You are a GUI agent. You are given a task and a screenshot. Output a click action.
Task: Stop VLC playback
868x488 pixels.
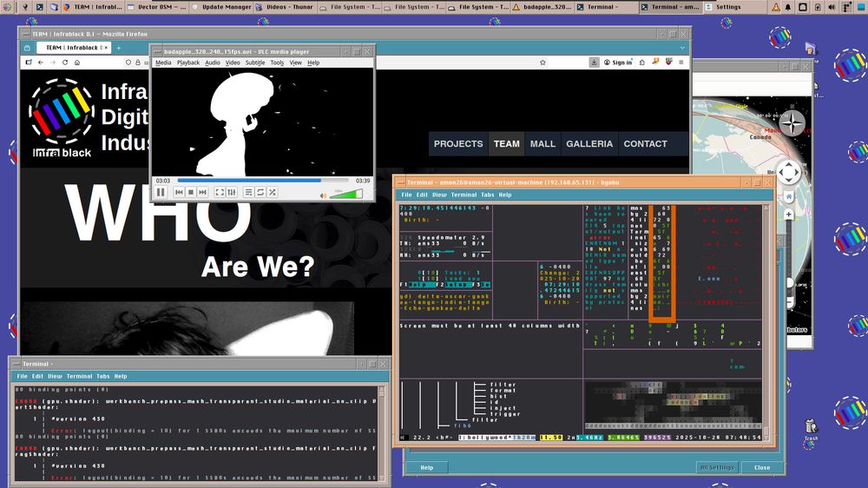point(190,192)
